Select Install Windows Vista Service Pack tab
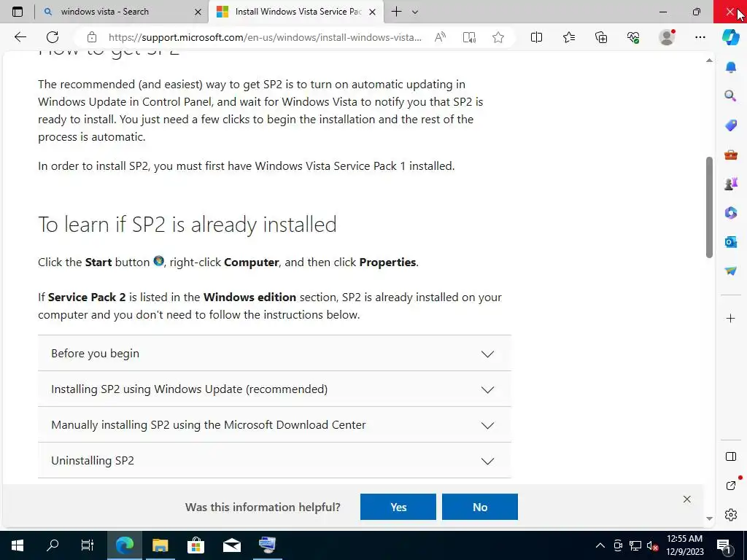The height and width of the screenshot is (560, 747). tap(295, 12)
